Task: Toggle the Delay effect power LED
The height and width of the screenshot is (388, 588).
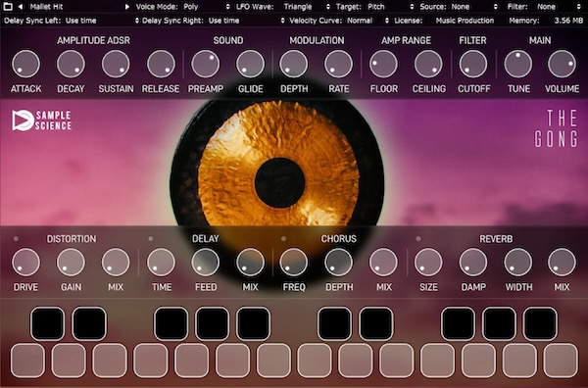Action: click(x=151, y=238)
